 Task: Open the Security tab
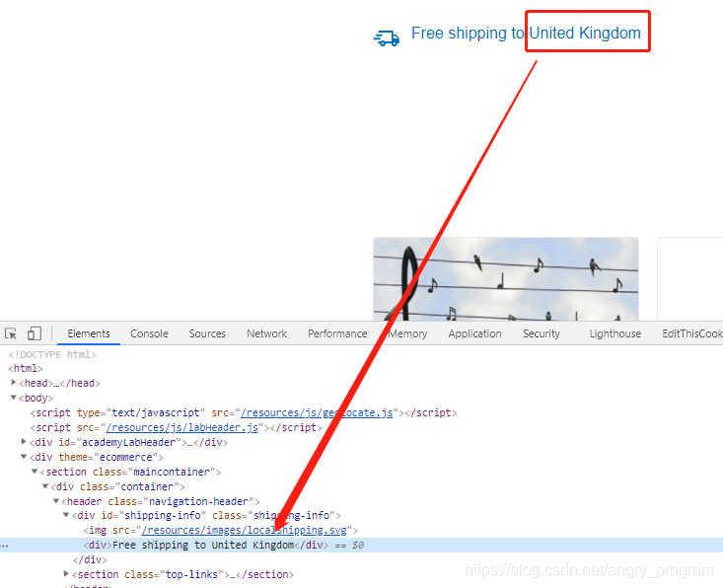(542, 333)
